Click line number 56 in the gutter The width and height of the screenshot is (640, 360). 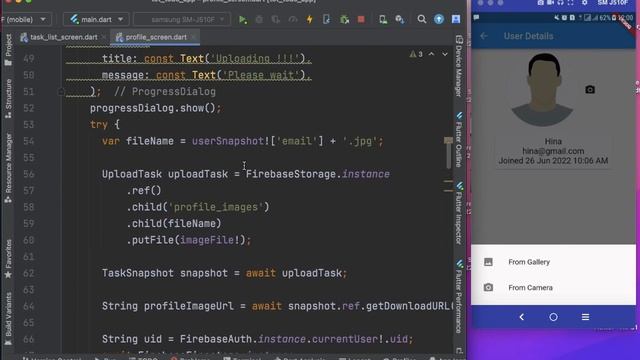click(29, 174)
